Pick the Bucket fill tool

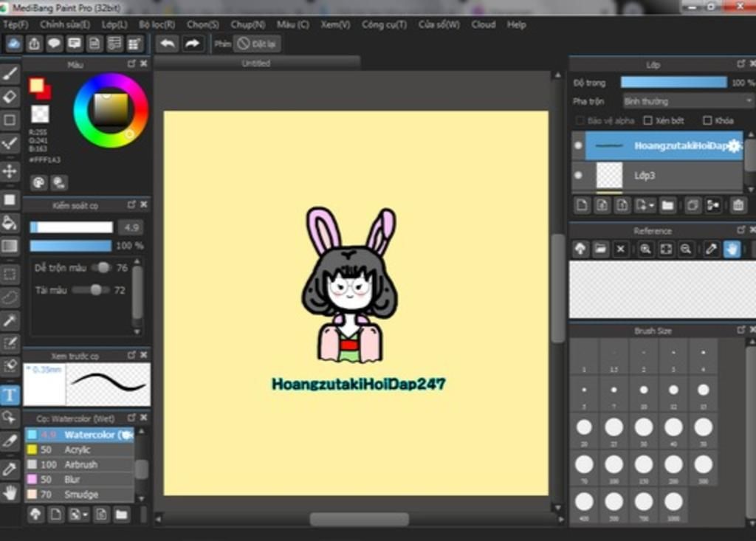point(10,223)
